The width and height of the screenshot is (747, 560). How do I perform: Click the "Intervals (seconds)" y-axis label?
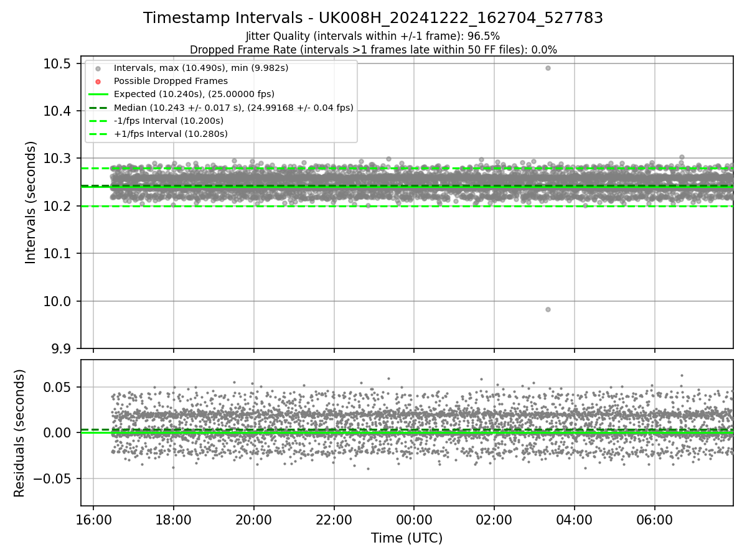pos(31,202)
